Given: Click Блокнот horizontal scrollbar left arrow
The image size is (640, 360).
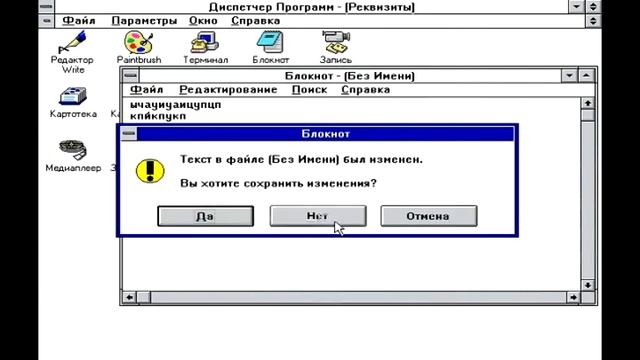Looking at the screenshot, I should click(x=129, y=297).
